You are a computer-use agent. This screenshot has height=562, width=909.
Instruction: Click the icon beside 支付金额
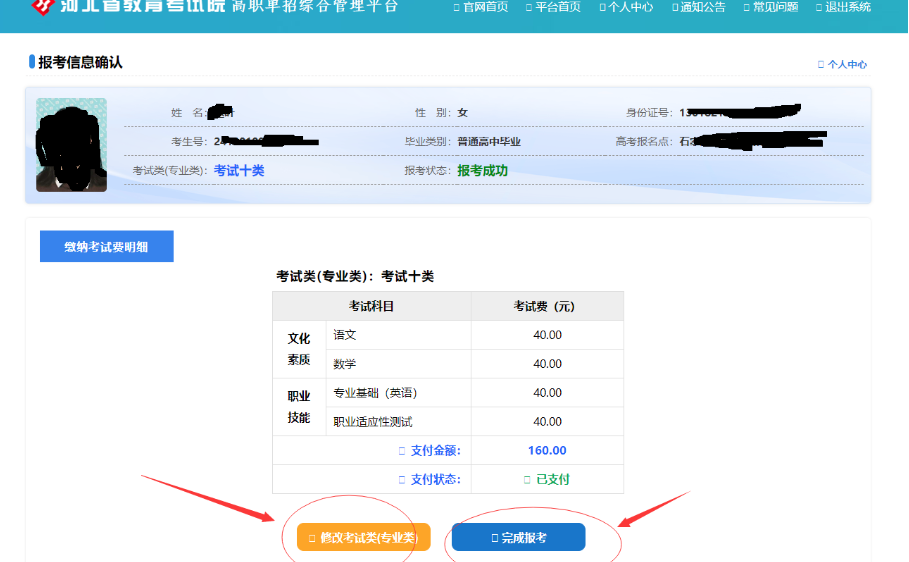[402, 451]
